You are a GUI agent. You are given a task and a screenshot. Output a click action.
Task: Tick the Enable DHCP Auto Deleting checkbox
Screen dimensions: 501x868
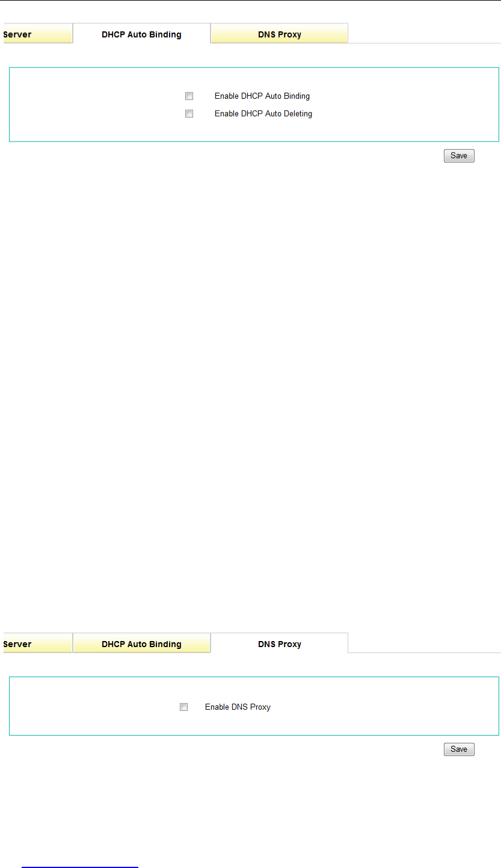(x=189, y=113)
